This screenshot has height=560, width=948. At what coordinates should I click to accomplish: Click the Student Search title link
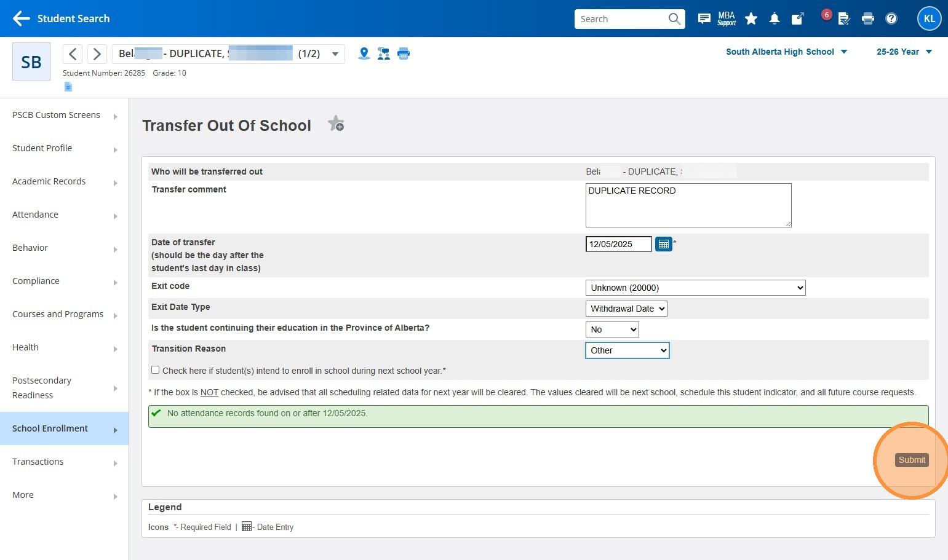point(74,18)
